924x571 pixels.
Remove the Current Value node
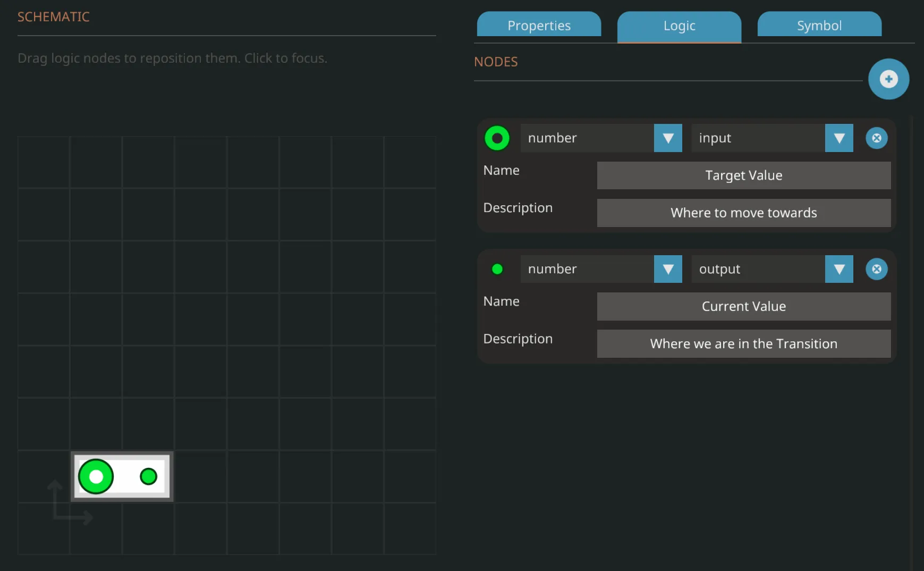tap(876, 269)
